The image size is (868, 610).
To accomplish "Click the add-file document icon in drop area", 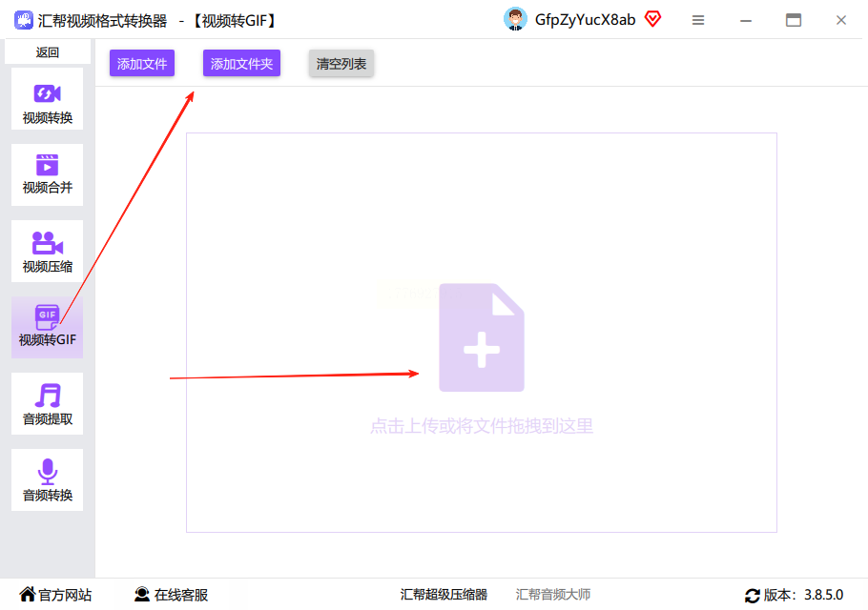I will point(482,338).
